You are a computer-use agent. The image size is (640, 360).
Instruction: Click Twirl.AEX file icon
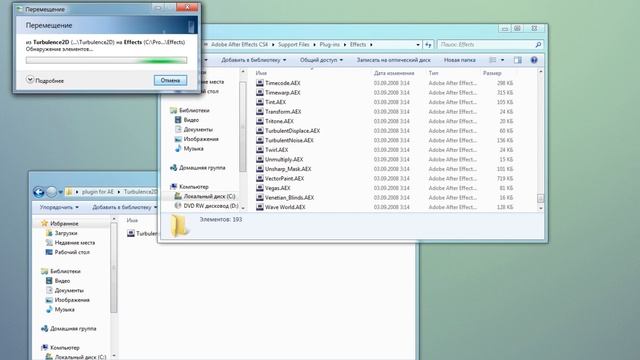(260, 150)
